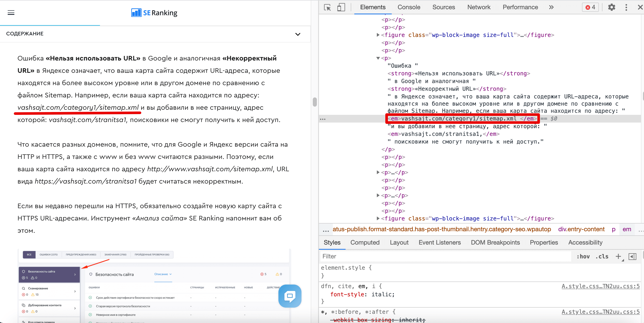644x323 pixels.
Task: Toggle the .cls element classes button
Action: click(x=602, y=256)
